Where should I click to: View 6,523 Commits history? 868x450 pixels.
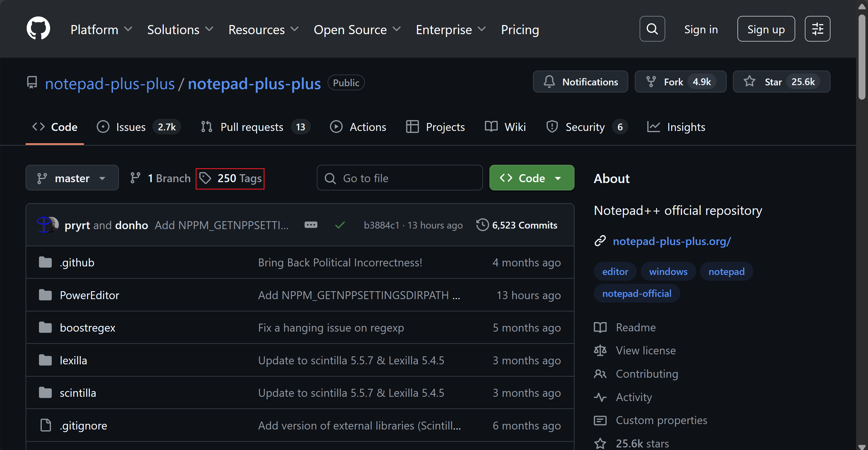click(x=517, y=225)
